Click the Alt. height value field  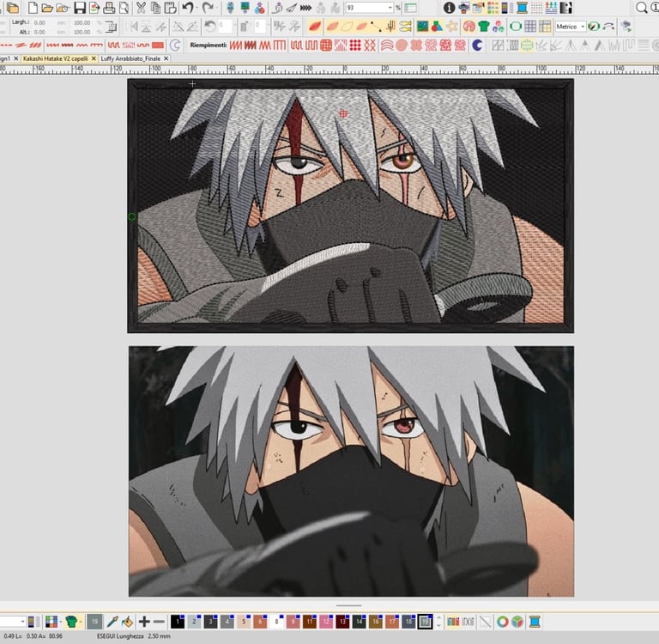click(40, 32)
